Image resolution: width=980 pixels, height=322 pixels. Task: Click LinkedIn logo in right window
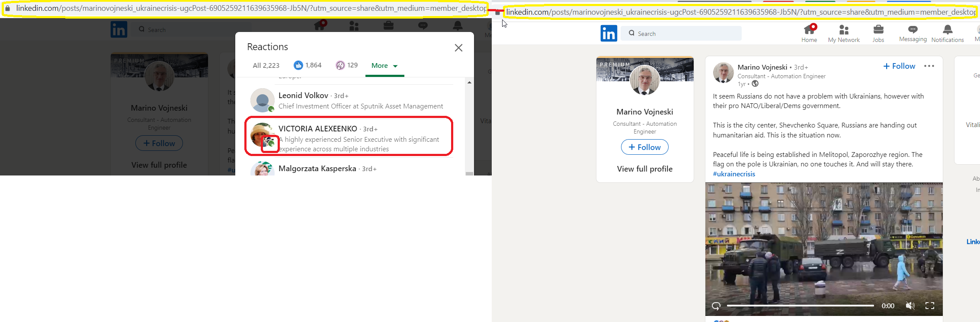click(x=609, y=33)
